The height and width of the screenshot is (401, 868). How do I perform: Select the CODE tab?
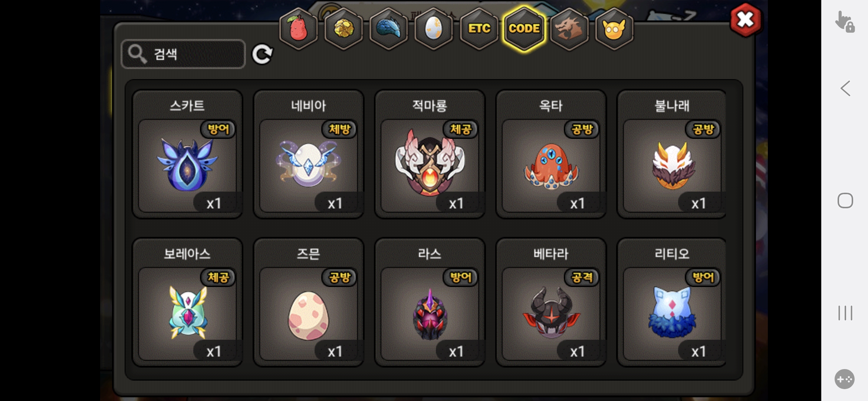(524, 29)
